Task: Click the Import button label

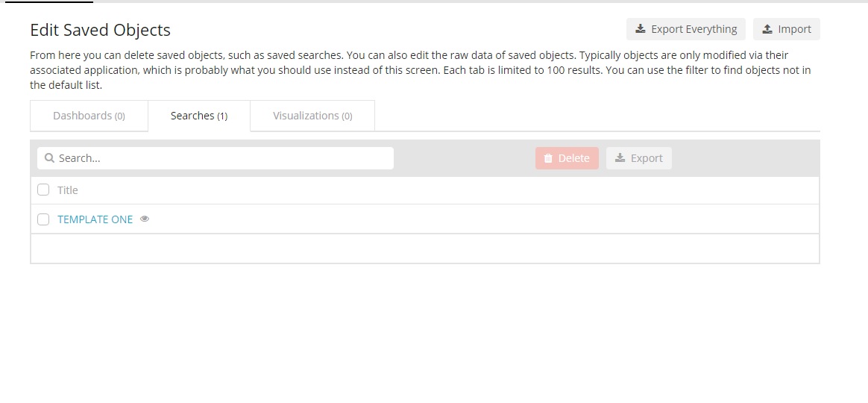Action: coord(794,29)
